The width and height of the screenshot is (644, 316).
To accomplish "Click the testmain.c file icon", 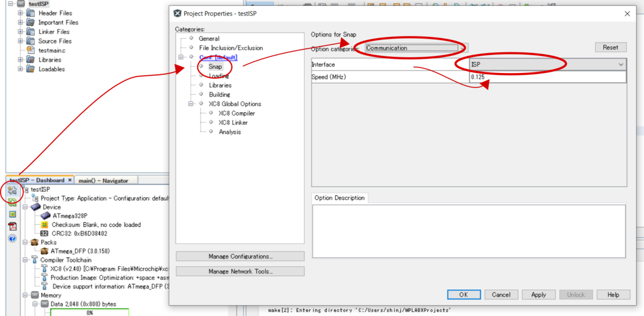I will (31, 50).
